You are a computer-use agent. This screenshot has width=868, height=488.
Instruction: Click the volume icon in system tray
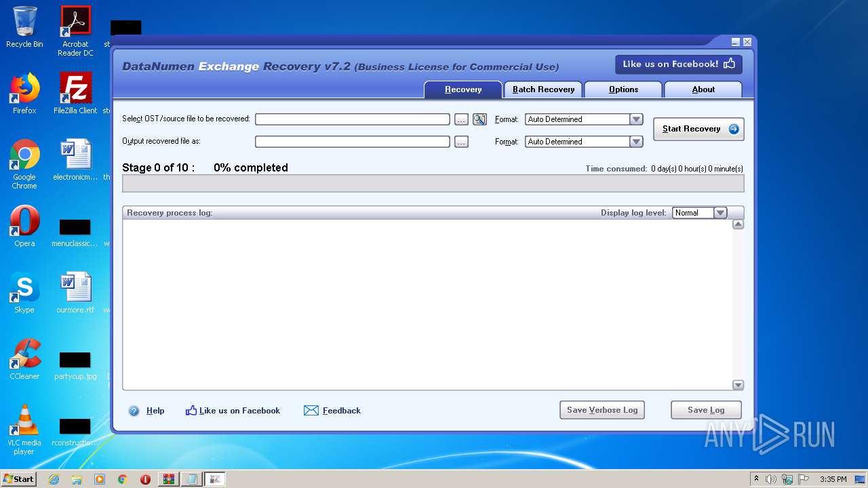pos(771,479)
